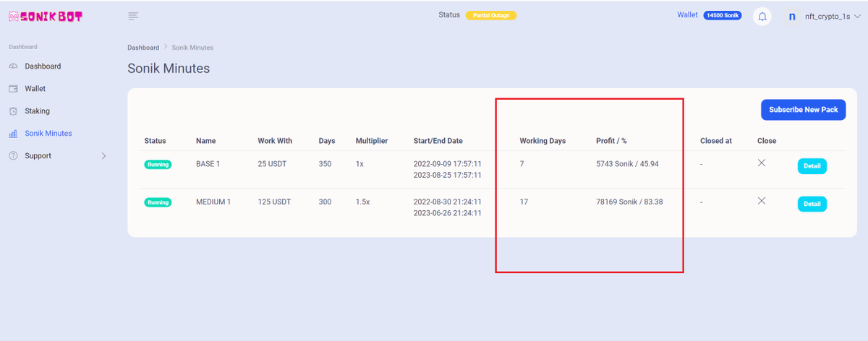Click the 14500 Sonik wallet badge
This screenshot has width=868, height=341.
(x=723, y=15)
